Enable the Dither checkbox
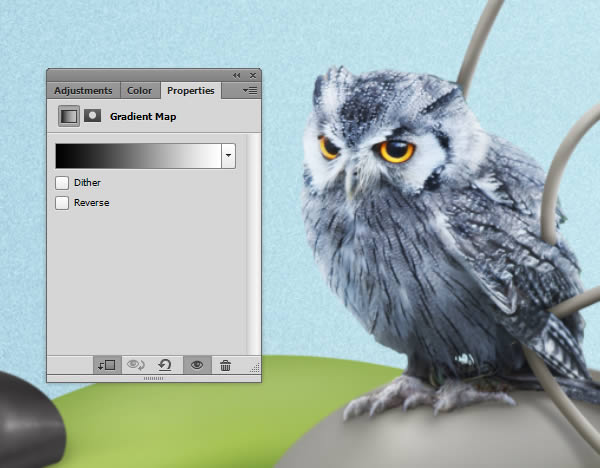Viewport: 600px width, 468px height. tap(62, 183)
